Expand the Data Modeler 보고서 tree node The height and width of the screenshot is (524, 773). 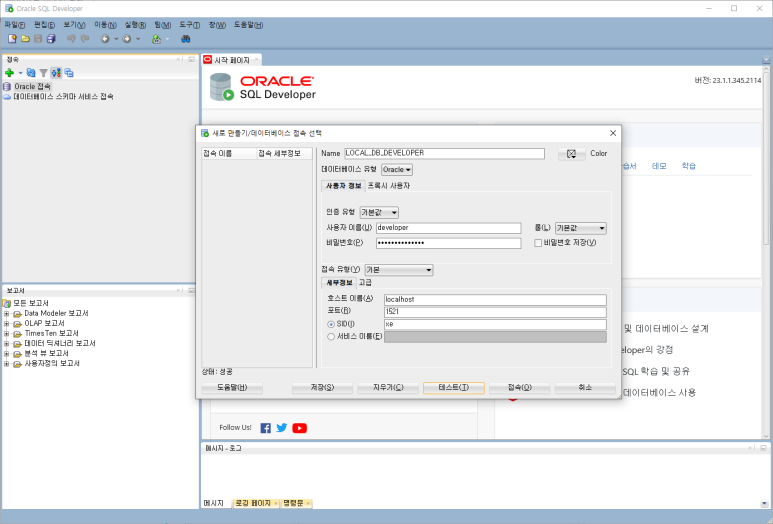click(6, 314)
